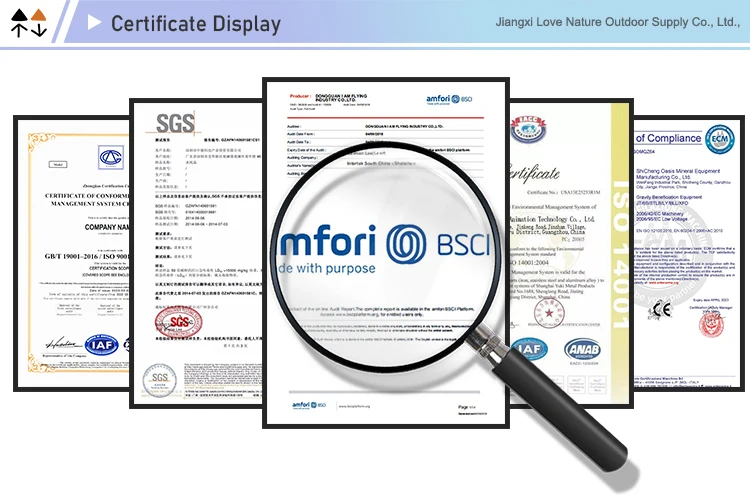Viewport: 750px width, 502px height.
Task: Click the signature on ISO 9001 certificate
Action: click(64, 343)
